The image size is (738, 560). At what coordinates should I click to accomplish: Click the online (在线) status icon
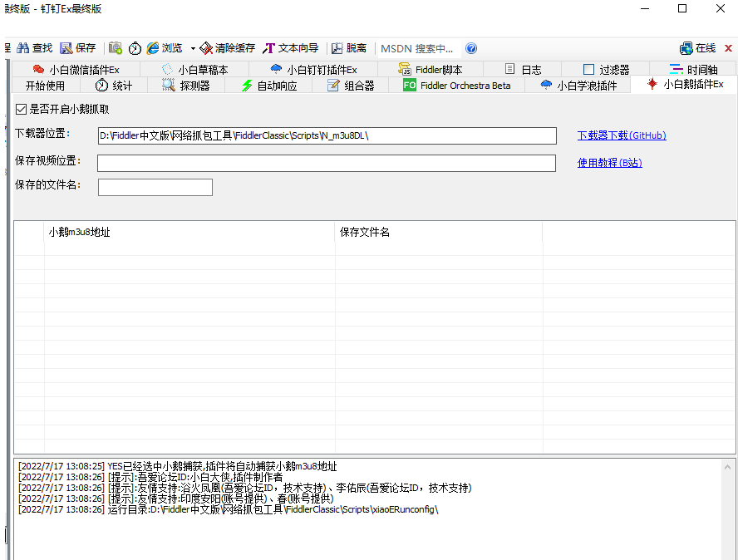tap(686, 48)
